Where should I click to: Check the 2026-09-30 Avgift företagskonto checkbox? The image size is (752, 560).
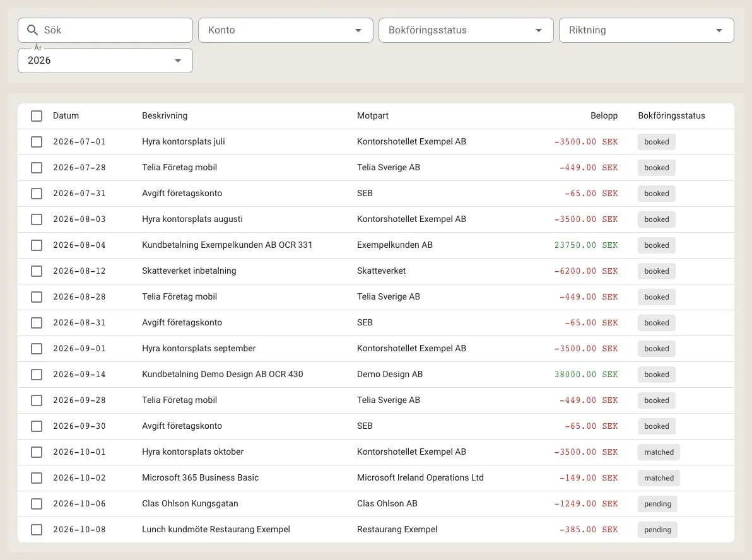[37, 426]
